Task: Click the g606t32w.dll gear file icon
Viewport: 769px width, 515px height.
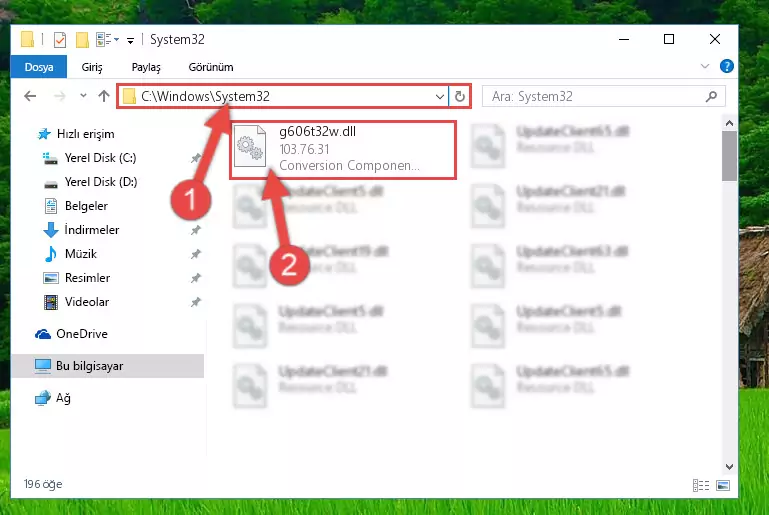Action: click(x=250, y=146)
